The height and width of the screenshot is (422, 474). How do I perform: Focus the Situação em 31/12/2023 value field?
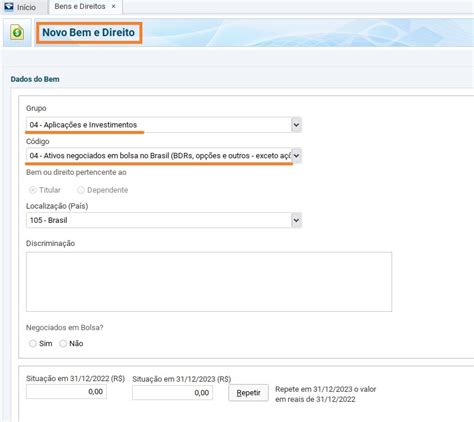click(172, 393)
